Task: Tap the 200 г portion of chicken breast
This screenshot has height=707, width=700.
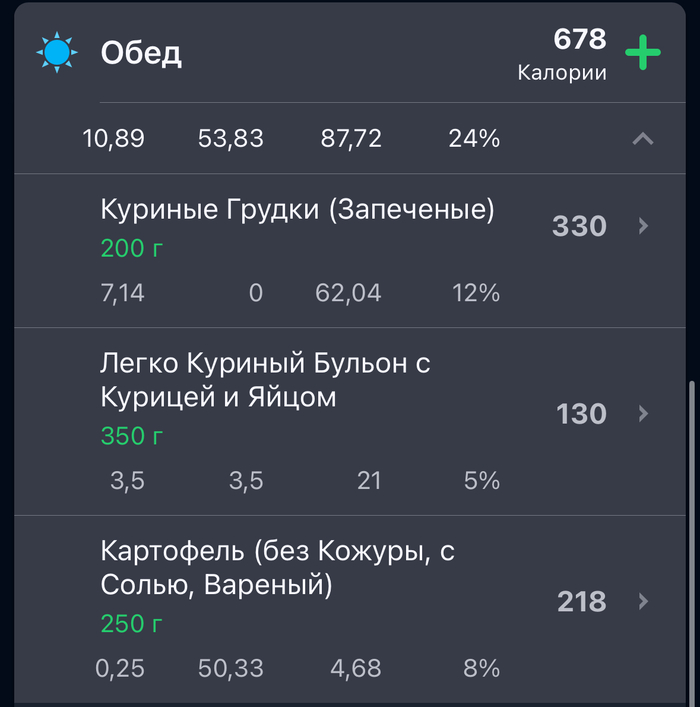Action: tap(131, 248)
